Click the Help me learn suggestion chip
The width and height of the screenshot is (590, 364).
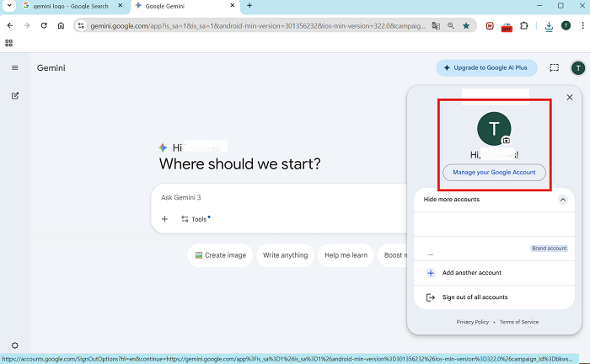tap(346, 255)
